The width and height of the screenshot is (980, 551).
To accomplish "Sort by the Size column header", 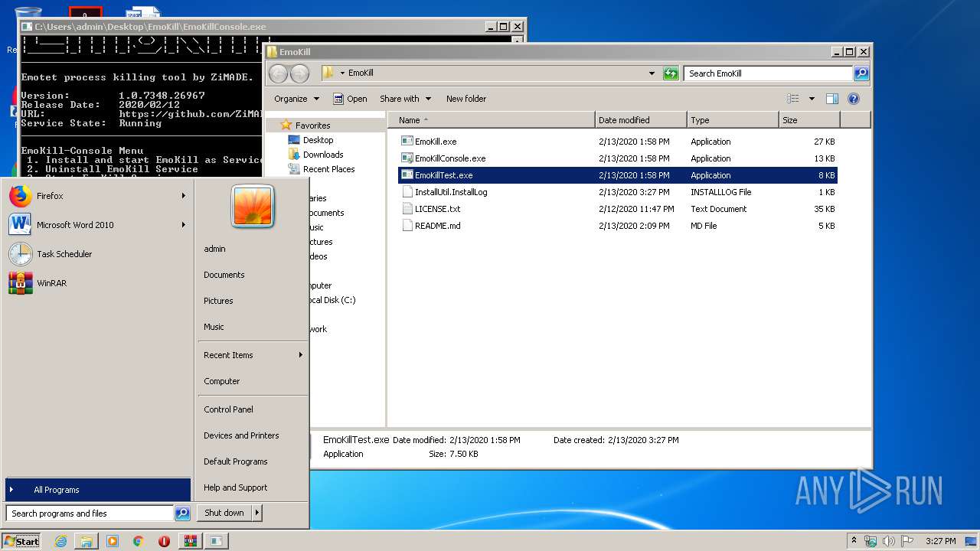I will coord(809,120).
